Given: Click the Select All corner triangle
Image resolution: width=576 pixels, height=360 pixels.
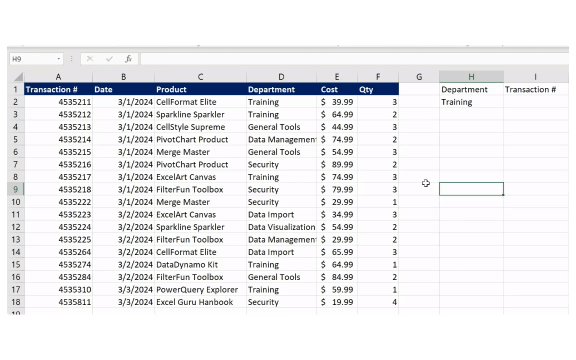Looking at the screenshot, I should [18, 76].
